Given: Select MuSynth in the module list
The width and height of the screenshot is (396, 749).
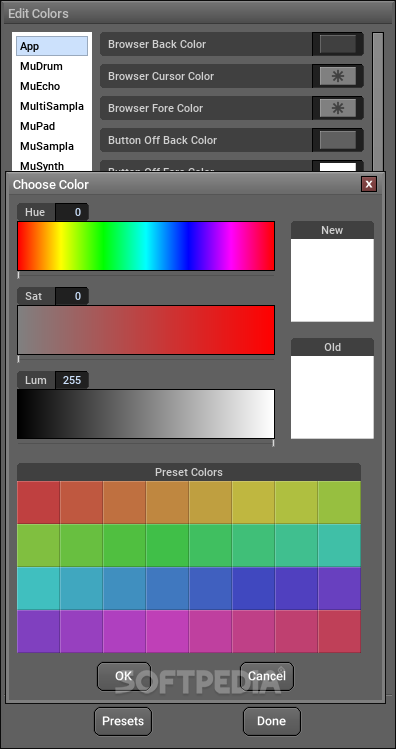Looking at the screenshot, I should pyautogui.click(x=52, y=165).
